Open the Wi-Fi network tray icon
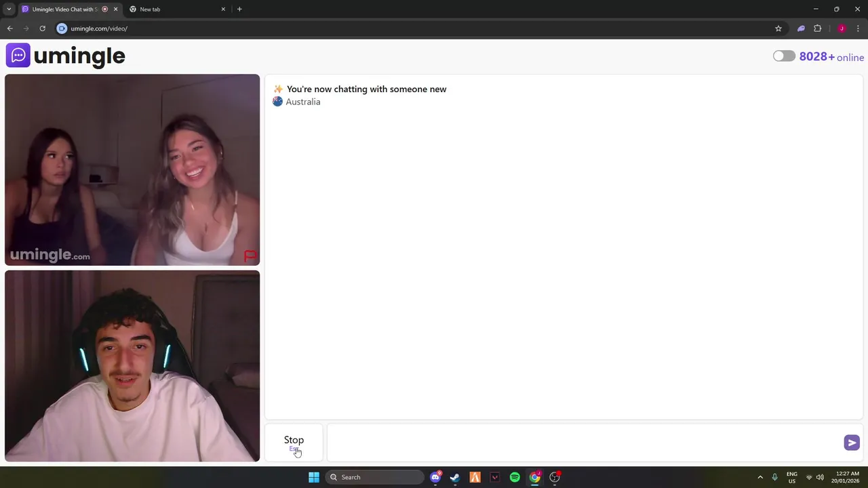The height and width of the screenshot is (488, 868). (x=808, y=477)
